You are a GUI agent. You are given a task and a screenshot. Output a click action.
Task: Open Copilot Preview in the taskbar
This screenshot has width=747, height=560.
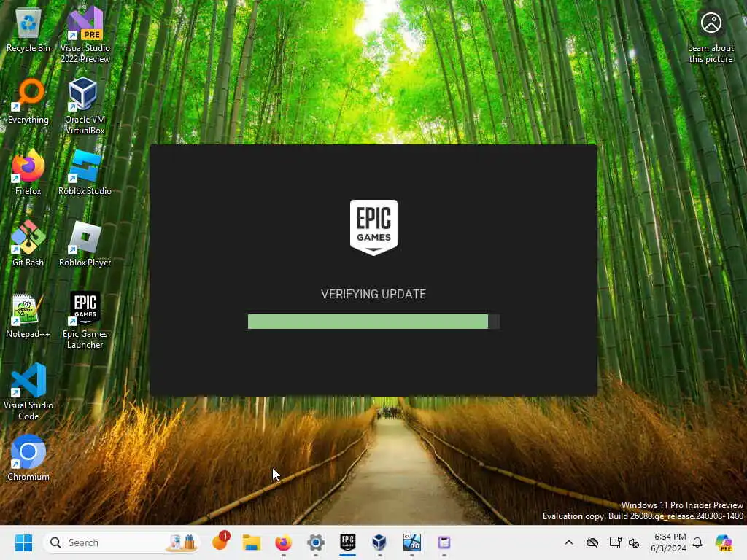click(x=724, y=542)
